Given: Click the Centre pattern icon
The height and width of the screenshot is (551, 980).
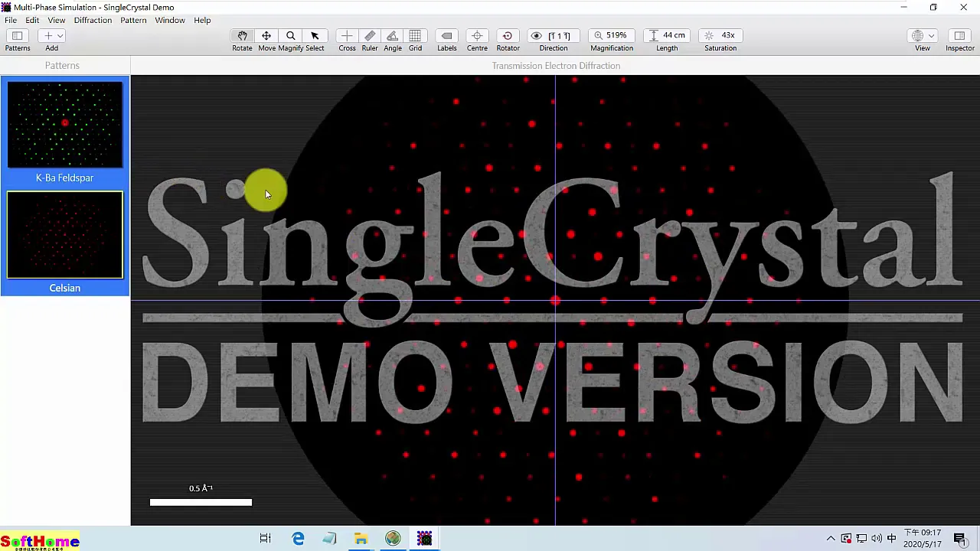Looking at the screenshot, I should pyautogui.click(x=477, y=35).
